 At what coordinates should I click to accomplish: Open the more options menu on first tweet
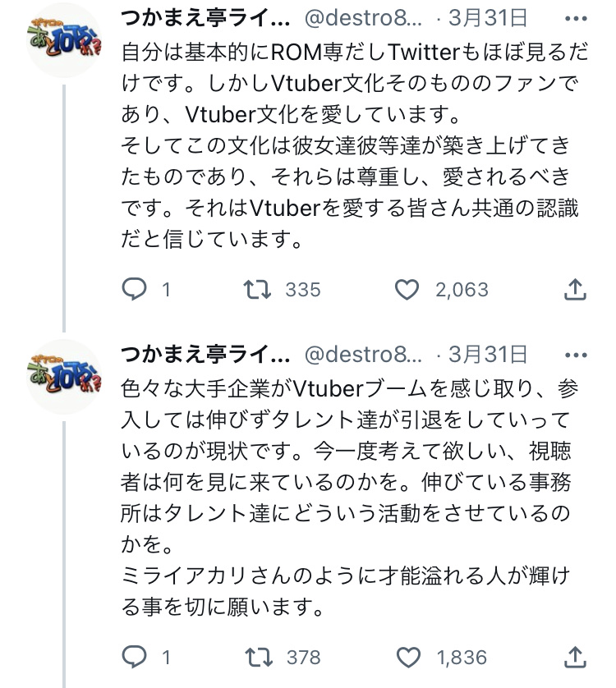click(x=576, y=18)
